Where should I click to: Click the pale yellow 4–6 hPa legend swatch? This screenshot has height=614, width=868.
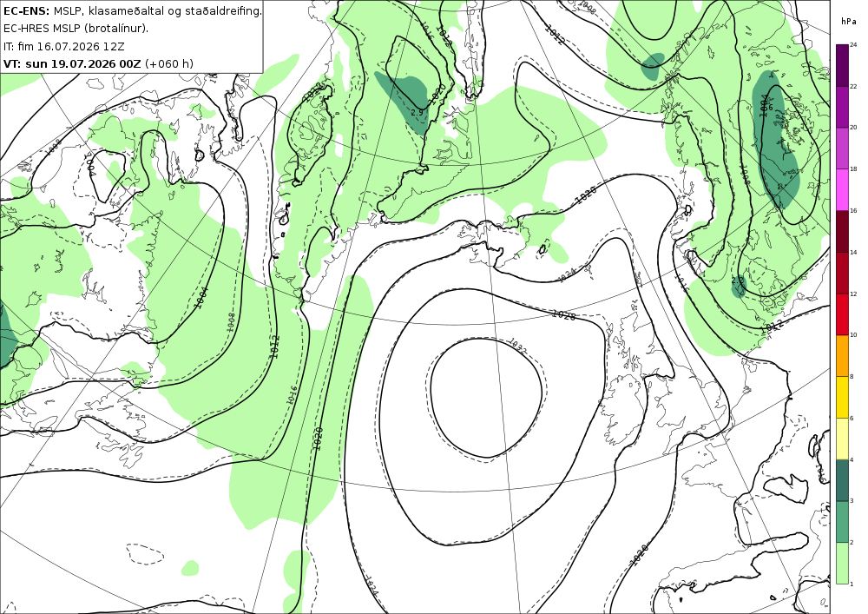842,439
